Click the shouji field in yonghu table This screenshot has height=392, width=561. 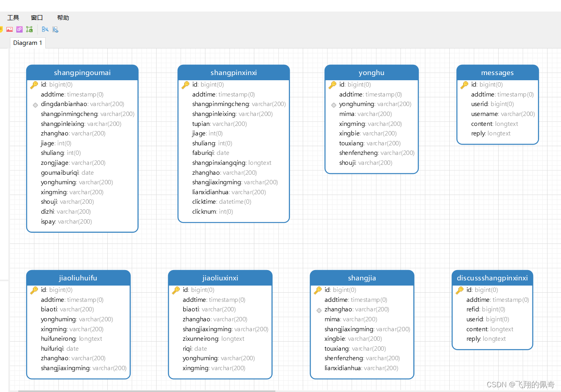click(x=366, y=163)
